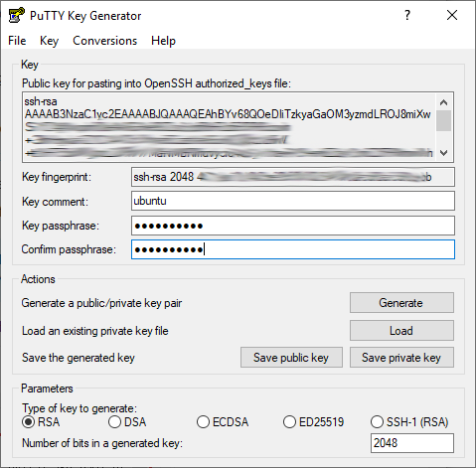Open the Conversions menu

pyautogui.click(x=104, y=41)
